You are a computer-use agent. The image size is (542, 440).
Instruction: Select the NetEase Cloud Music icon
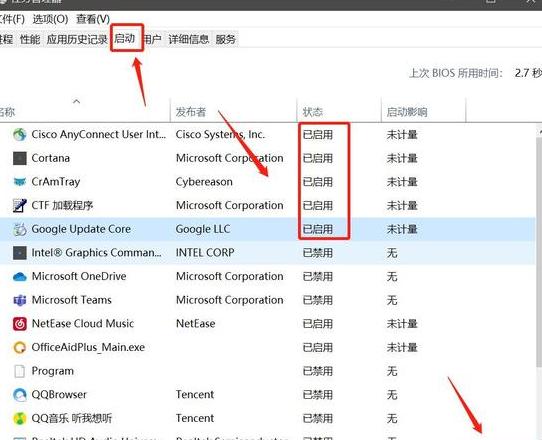click(x=20, y=324)
